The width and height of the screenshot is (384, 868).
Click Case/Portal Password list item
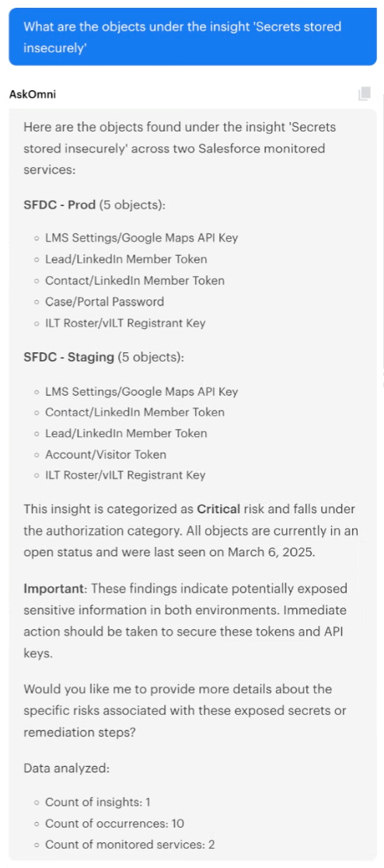(x=105, y=302)
